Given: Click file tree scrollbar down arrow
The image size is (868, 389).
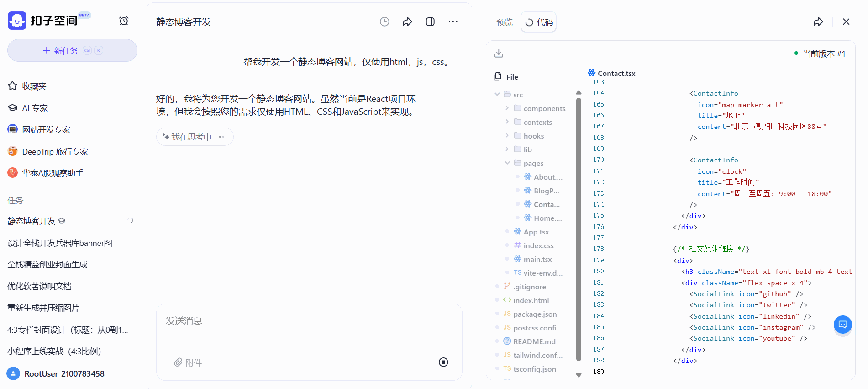Looking at the screenshot, I should coord(579,375).
